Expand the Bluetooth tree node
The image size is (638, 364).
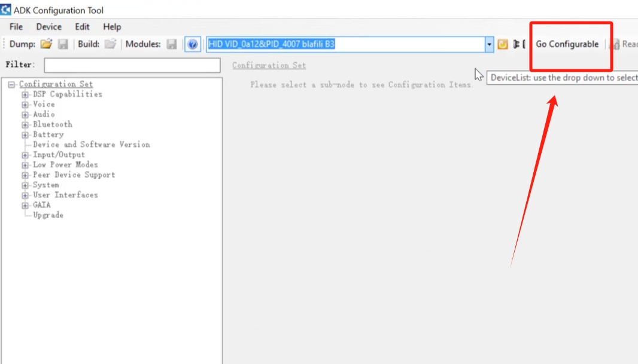pos(25,125)
